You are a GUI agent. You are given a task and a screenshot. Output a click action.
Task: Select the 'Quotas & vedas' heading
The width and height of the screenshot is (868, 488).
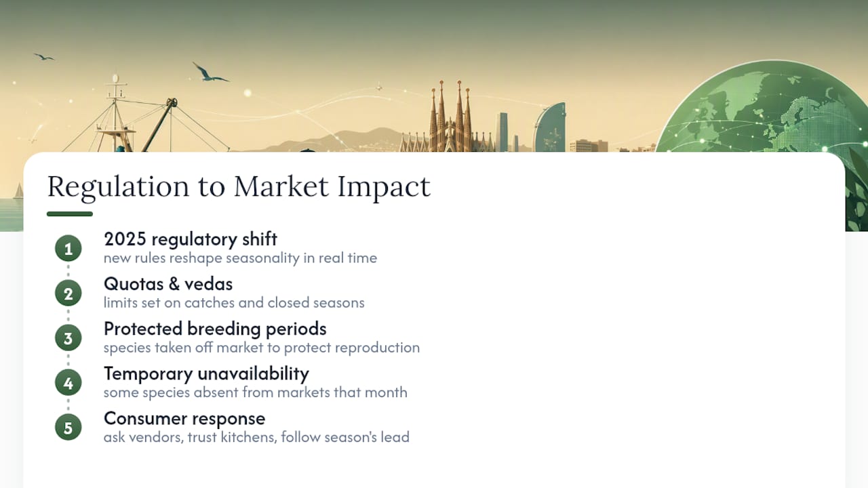pyautogui.click(x=168, y=283)
